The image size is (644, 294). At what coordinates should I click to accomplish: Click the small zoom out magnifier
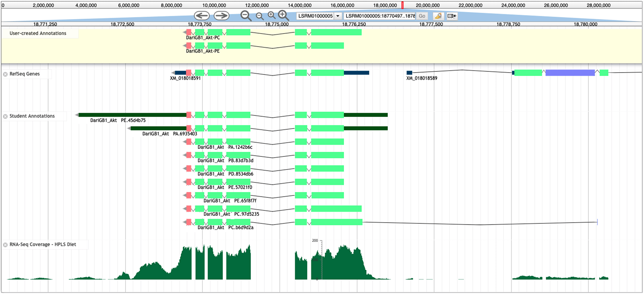coord(259,16)
